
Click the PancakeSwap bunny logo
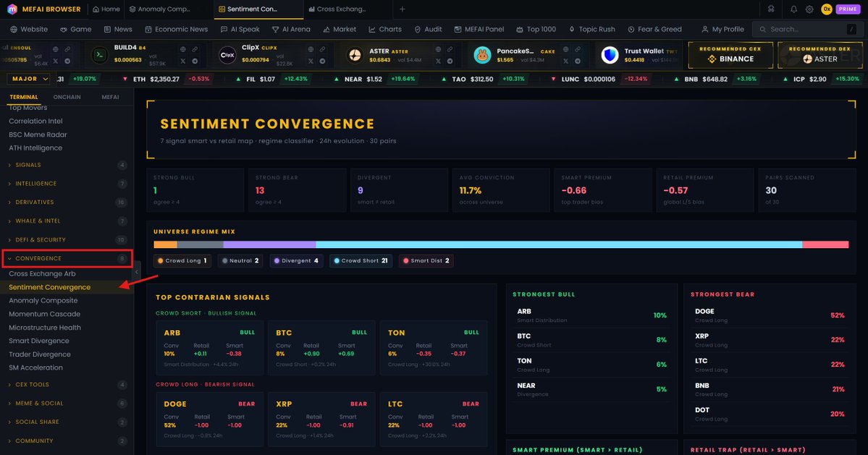(482, 55)
